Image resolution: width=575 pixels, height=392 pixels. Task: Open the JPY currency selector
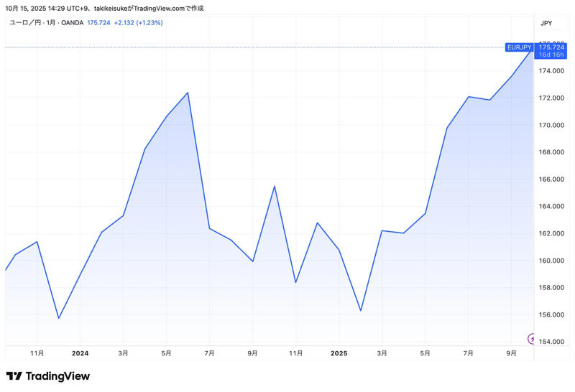coord(546,23)
